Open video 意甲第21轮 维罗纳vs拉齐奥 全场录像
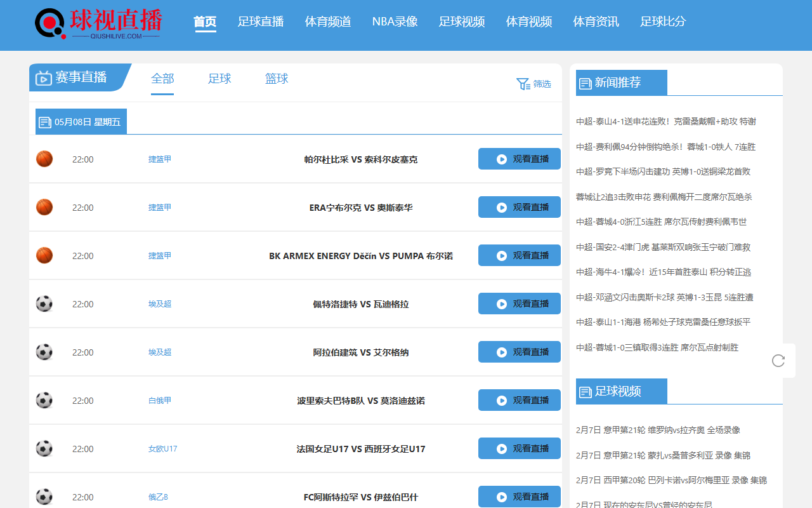The height and width of the screenshot is (508, 812). coord(658,430)
